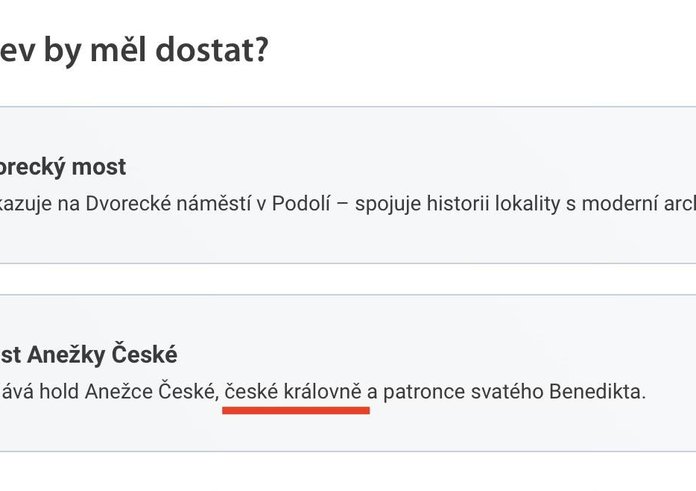Click the word "hold" in second description
The width and height of the screenshot is (696, 491).
[x=71, y=391]
